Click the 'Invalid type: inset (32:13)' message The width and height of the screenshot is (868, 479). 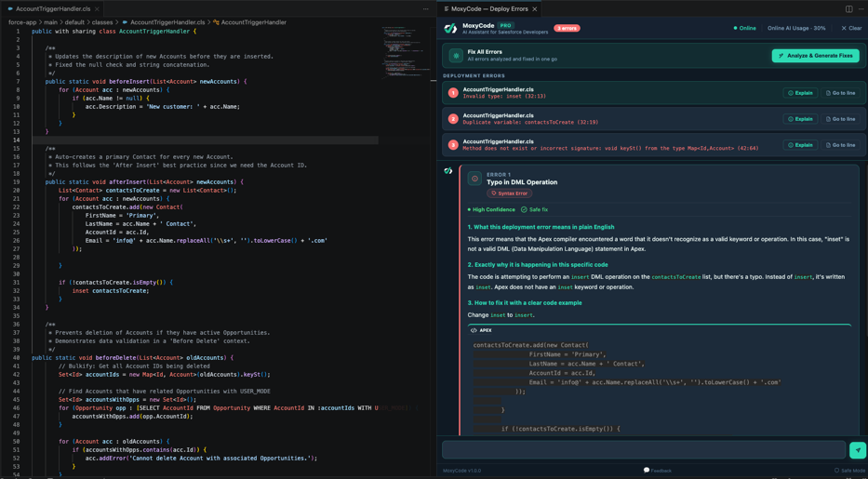click(x=504, y=96)
